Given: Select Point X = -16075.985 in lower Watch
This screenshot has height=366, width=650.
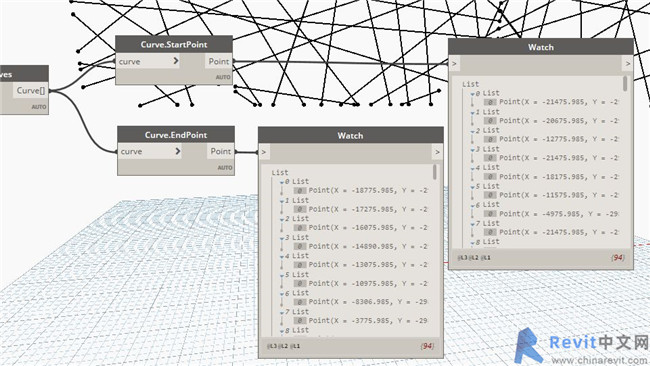Looking at the screenshot, I should (368, 228).
